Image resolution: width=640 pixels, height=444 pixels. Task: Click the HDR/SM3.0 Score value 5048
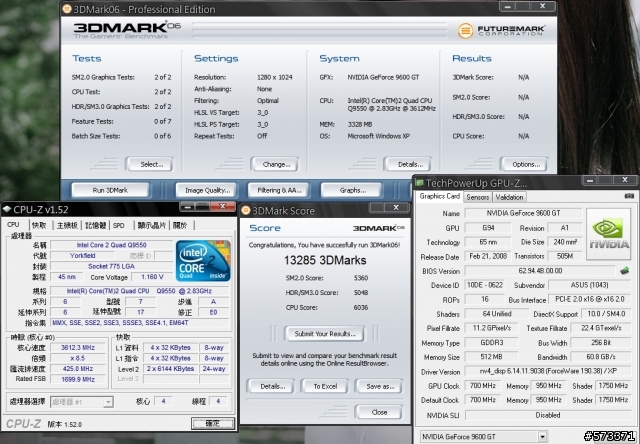tap(360, 293)
